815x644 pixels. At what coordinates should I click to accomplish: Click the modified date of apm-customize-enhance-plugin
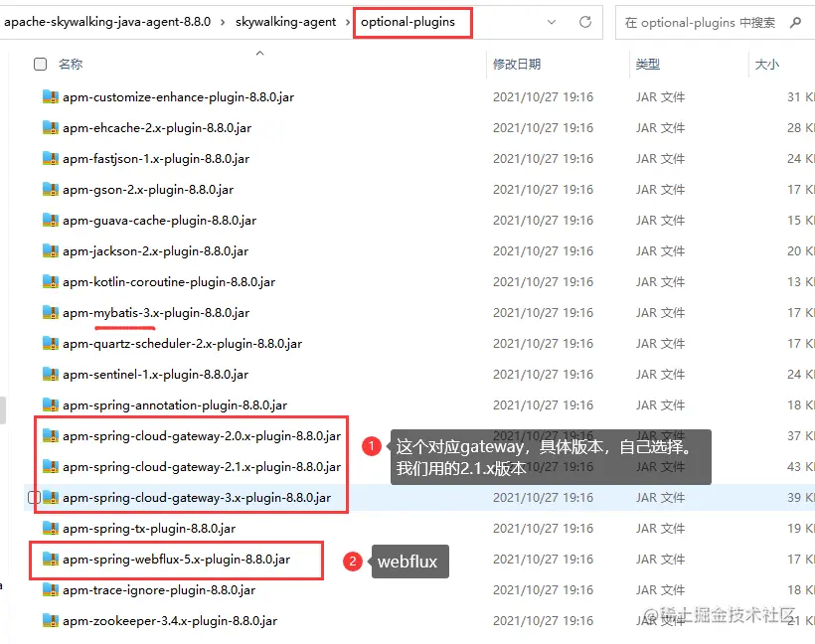point(543,97)
